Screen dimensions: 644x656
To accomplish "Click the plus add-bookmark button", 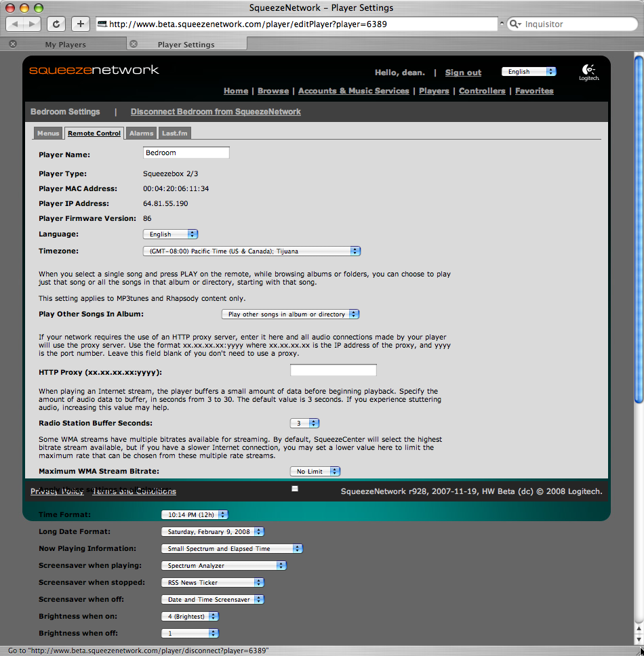I will [x=80, y=24].
